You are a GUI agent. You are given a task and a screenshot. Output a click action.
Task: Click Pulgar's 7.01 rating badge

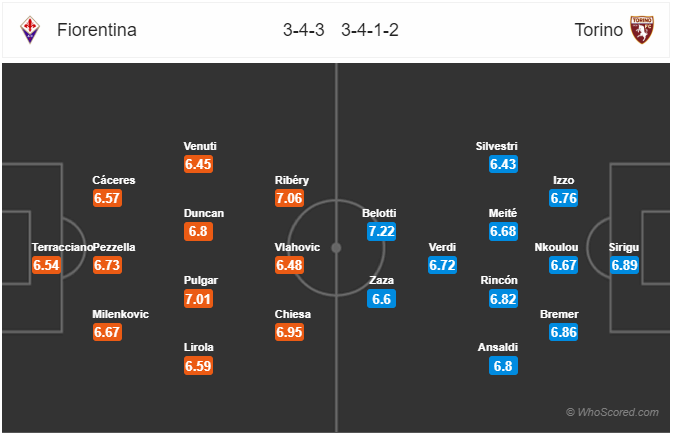[198, 299]
